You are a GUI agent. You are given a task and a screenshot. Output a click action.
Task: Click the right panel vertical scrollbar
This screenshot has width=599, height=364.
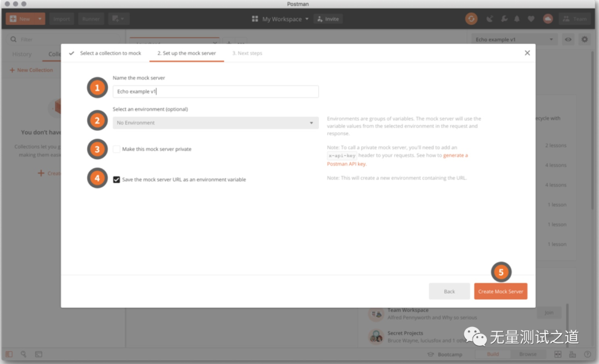[592, 130]
